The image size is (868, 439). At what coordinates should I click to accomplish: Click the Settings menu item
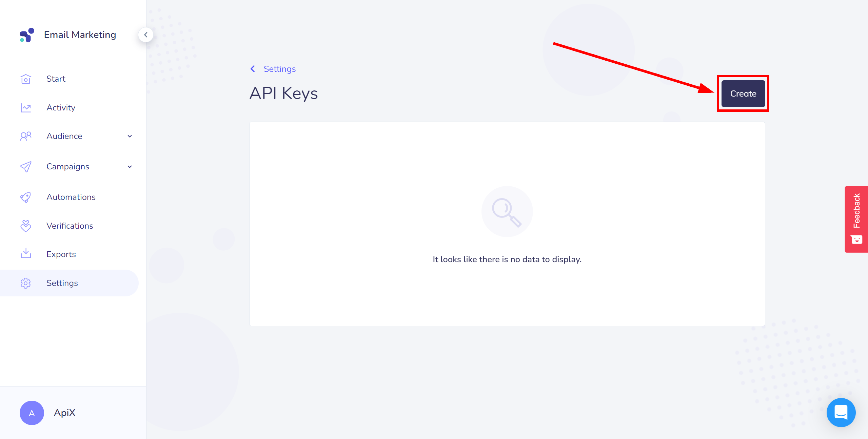point(62,283)
